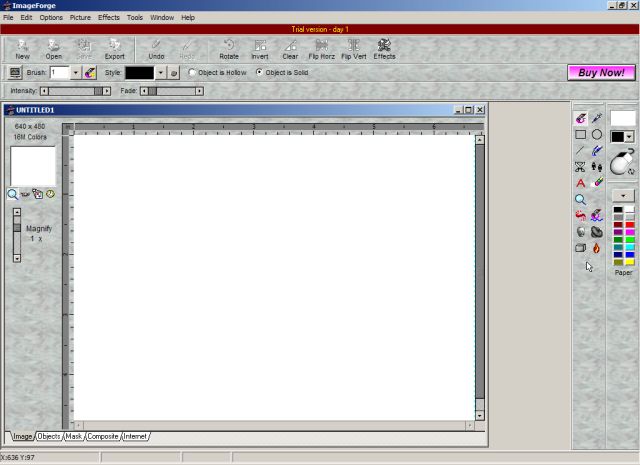Select the red letter A text tool

(580, 183)
